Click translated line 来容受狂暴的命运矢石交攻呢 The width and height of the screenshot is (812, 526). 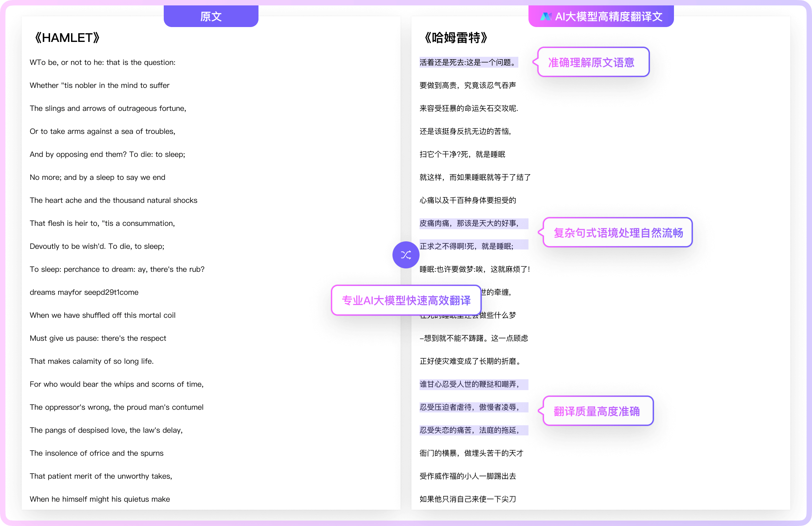(x=469, y=109)
